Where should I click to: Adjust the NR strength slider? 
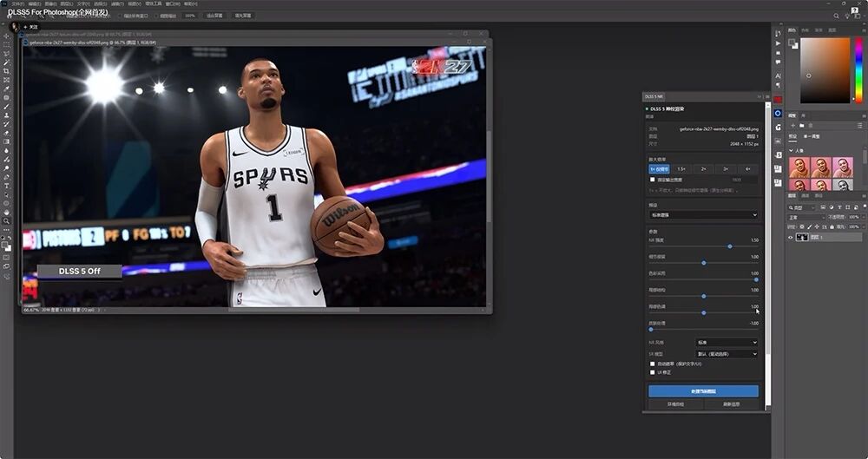730,246
